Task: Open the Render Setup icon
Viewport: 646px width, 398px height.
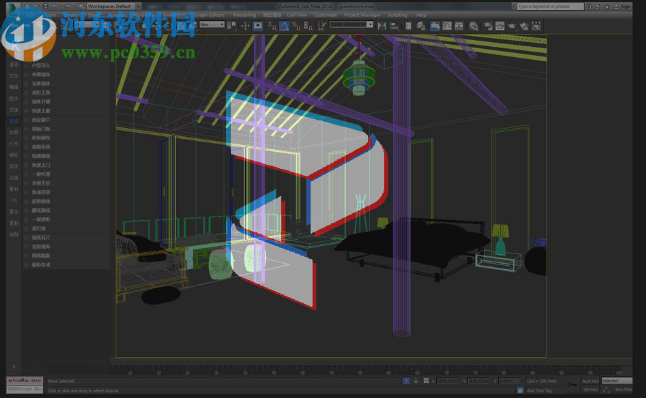Action: tap(488, 26)
